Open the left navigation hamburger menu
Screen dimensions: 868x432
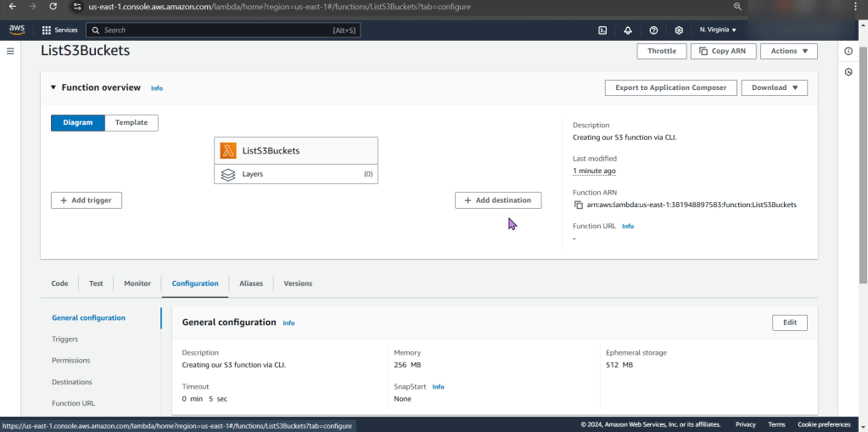pos(10,51)
